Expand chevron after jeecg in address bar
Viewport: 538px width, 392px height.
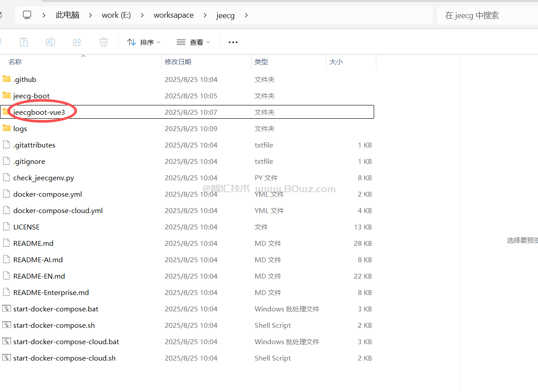coord(246,15)
